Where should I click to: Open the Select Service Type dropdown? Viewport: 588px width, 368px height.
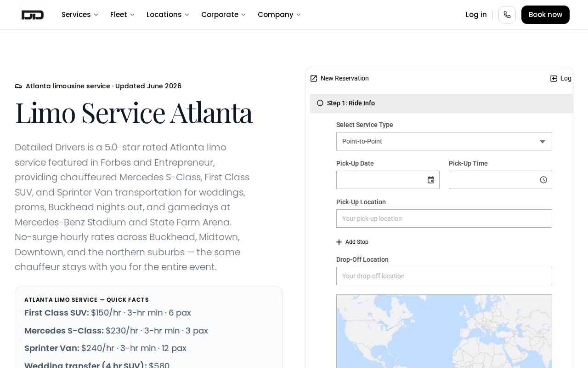coord(444,141)
